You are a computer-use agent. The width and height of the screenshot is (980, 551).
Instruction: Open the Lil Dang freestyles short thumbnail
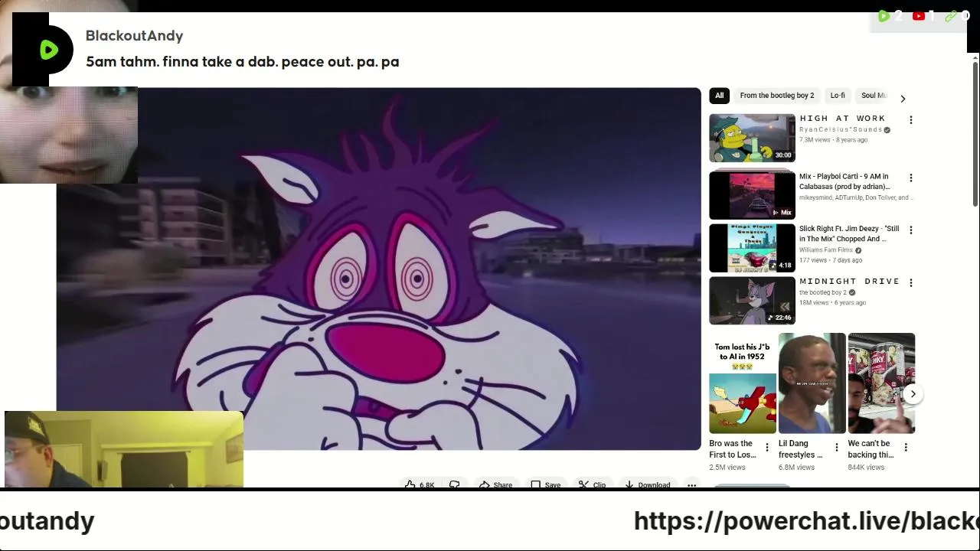(812, 383)
